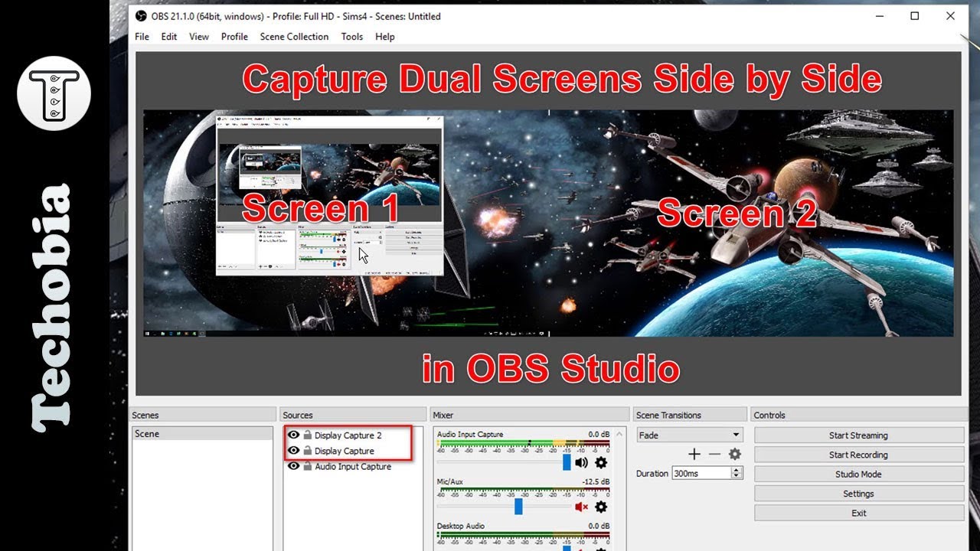Enable Studio Mode
This screenshot has width=980, height=551.
pos(859,474)
